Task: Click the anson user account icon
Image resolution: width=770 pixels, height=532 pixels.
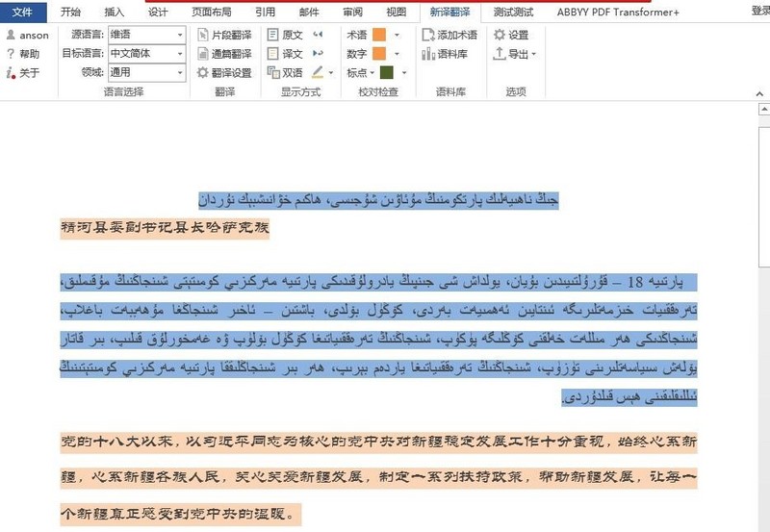Action: 11,35
